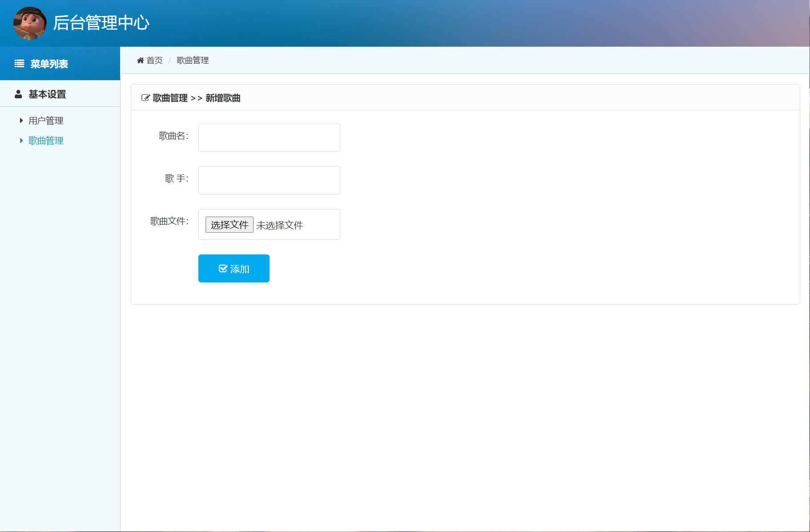Image resolution: width=810 pixels, height=532 pixels.
Task: Click the arrow icon beside 歌曲管理 in sidebar
Action: tap(21, 140)
